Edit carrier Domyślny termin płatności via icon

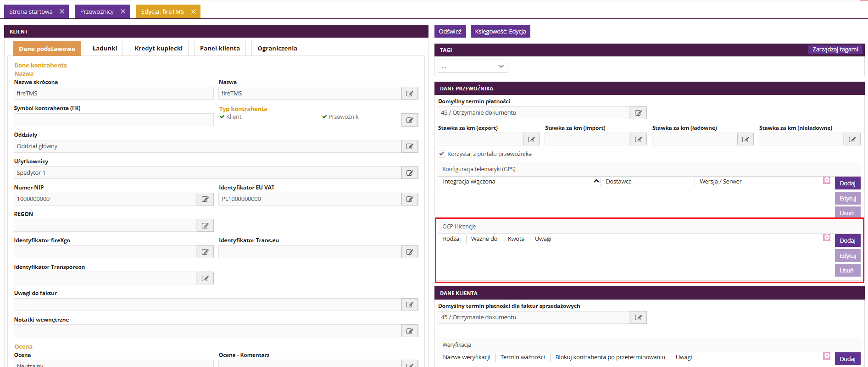[638, 113]
